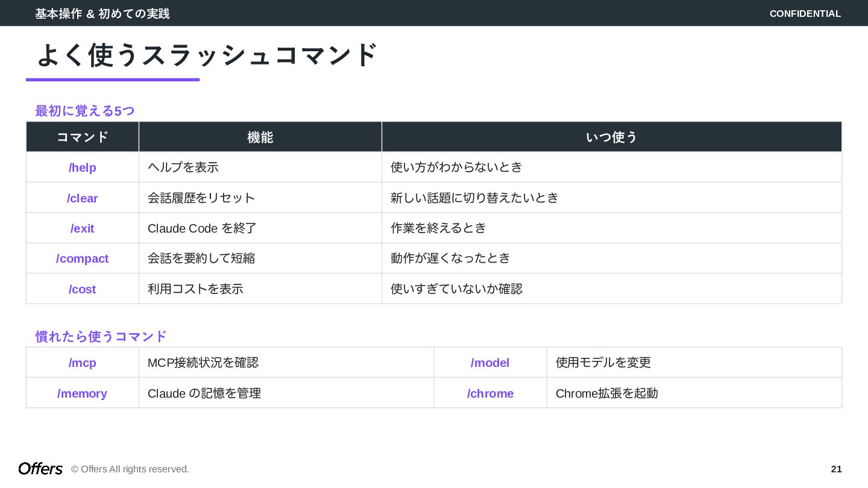This screenshot has height=488, width=868.
Task: Click the Offers logo in footer
Action: (x=40, y=469)
